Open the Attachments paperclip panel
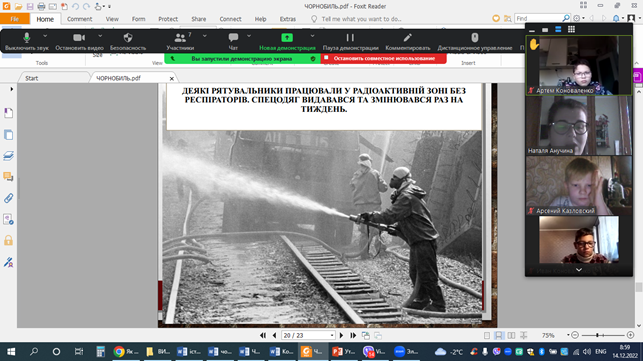Image resolution: width=643 pixels, height=361 pixels. (8, 198)
